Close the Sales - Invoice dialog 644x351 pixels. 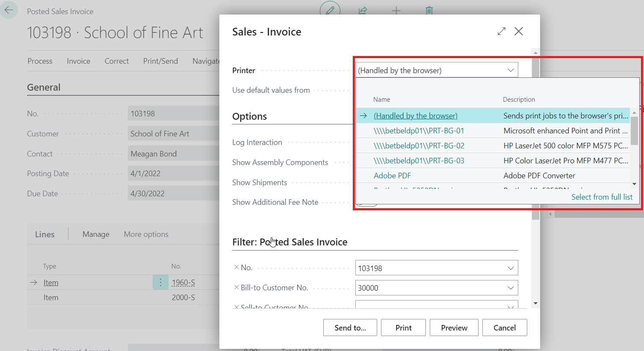click(x=519, y=31)
